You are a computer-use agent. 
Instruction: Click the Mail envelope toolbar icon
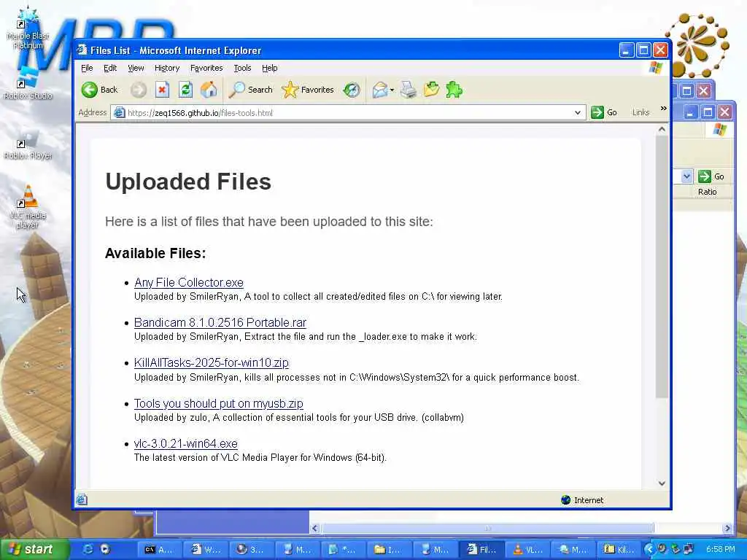pos(379,90)
